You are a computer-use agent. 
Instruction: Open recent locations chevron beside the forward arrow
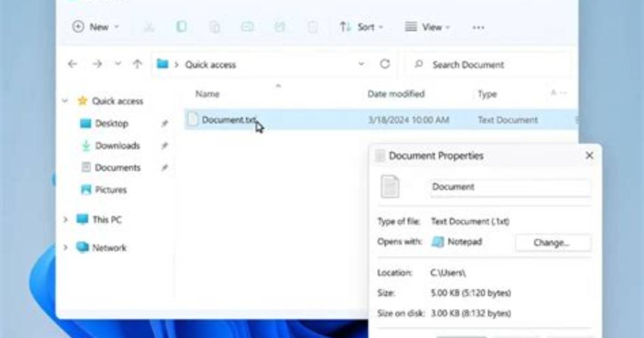click(118, 64)
